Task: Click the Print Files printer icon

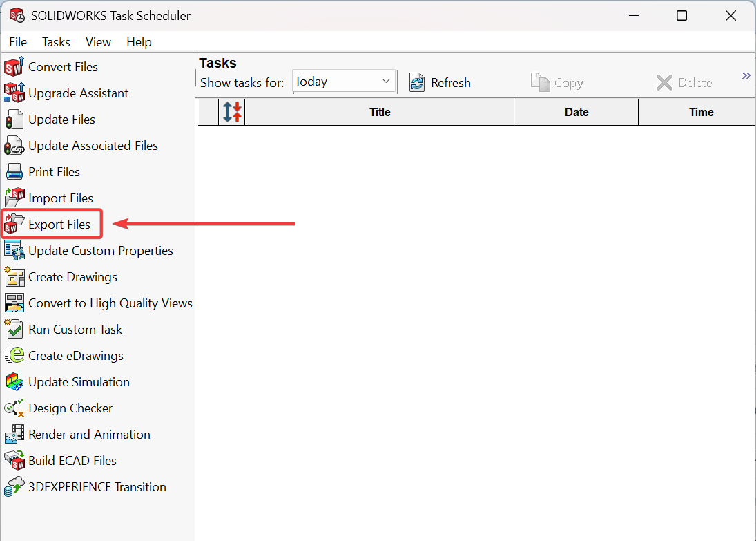Action: click(x=14, y=172)
